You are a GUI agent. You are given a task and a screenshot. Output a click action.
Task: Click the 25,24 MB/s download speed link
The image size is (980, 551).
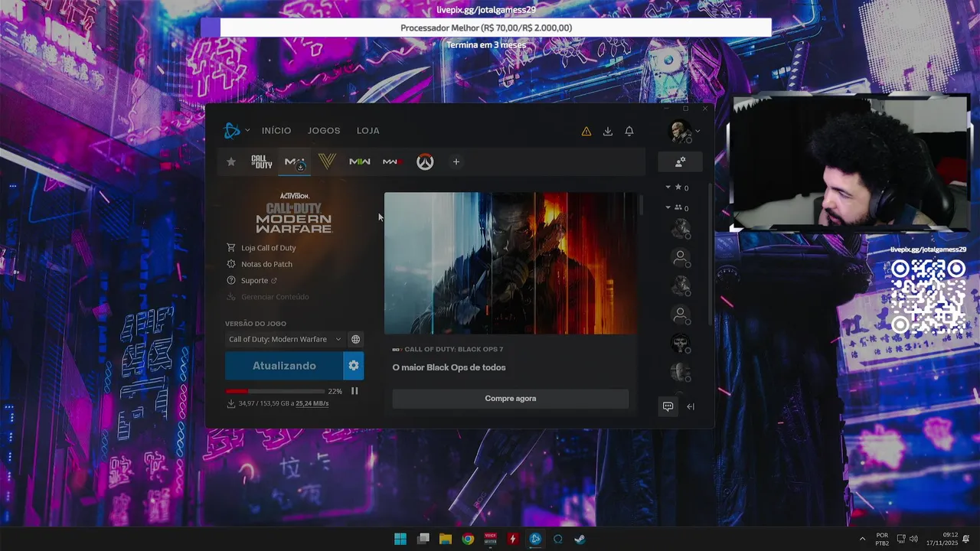click(x=312, y=403)
